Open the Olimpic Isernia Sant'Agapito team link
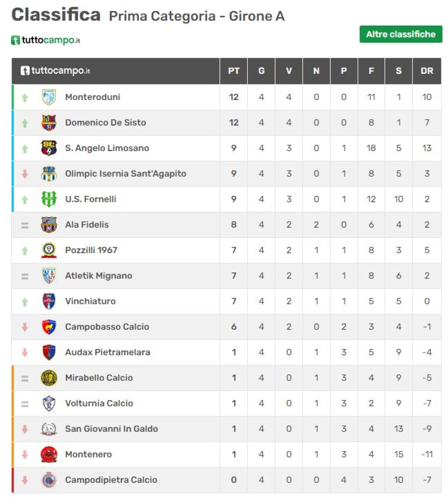 (x=126, y=173)
